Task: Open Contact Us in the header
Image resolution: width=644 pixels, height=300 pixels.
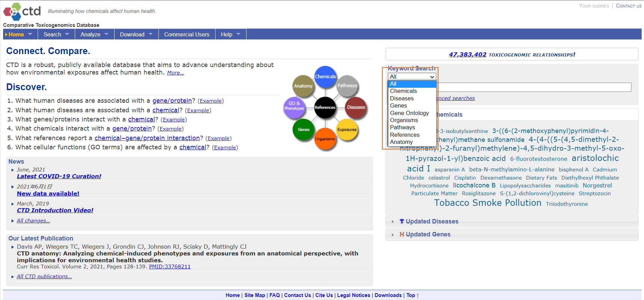Action: (629, 6)
